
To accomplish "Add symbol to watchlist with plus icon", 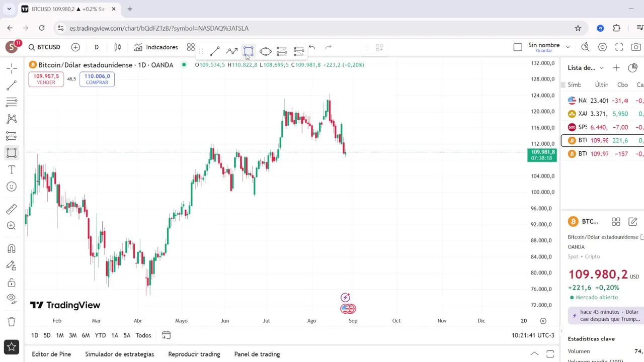I will [616, 68].
